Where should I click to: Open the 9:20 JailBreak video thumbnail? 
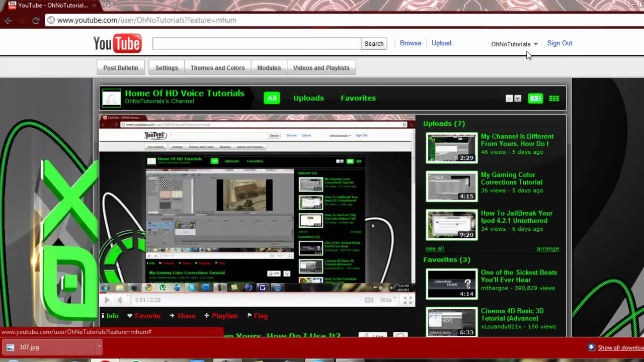pos(452,225)
